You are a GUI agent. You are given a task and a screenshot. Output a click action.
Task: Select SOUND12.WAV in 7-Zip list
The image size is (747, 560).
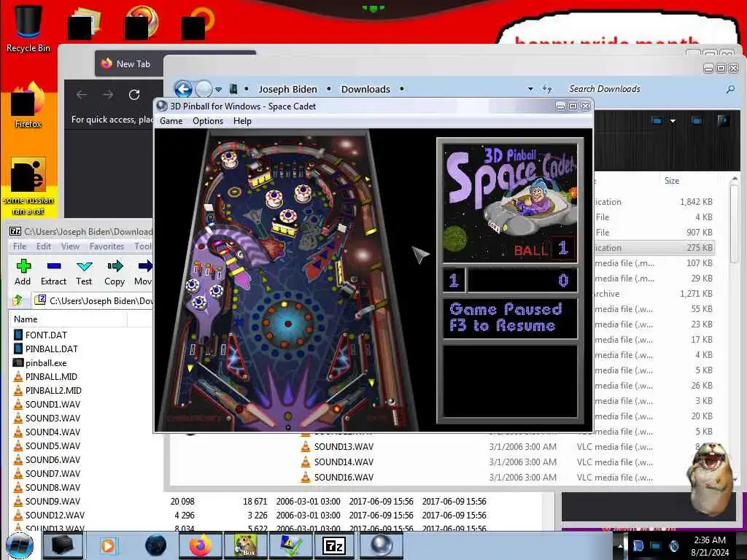tap(54, 515)
